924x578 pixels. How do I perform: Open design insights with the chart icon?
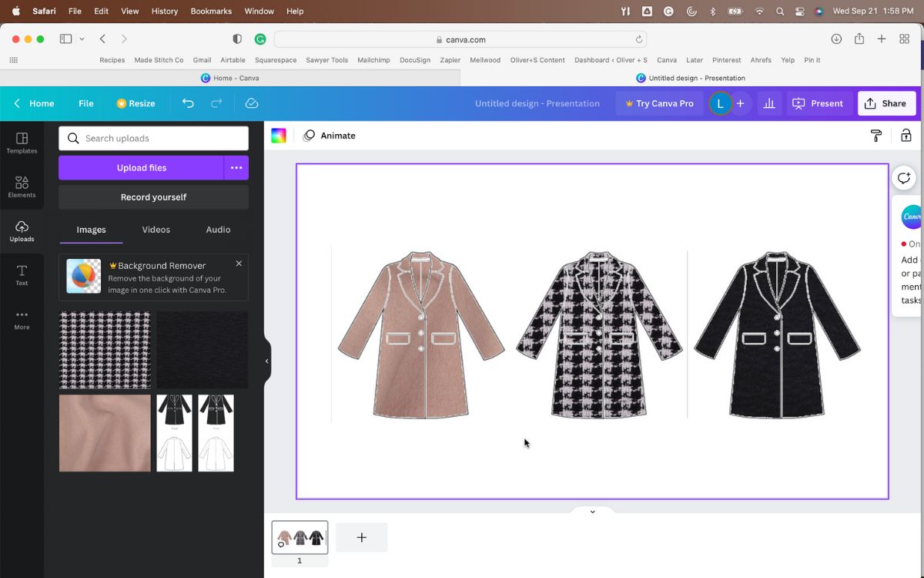[x=768, y=102]
